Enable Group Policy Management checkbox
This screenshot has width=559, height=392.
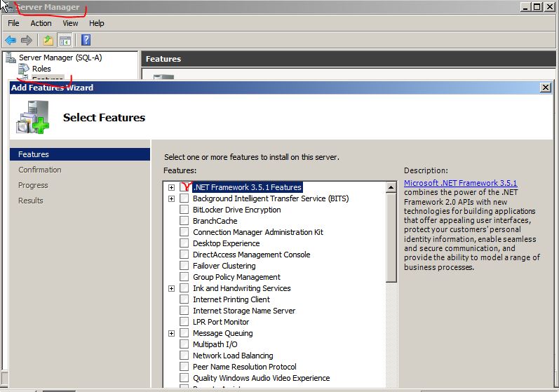click(x=184, y=277)
